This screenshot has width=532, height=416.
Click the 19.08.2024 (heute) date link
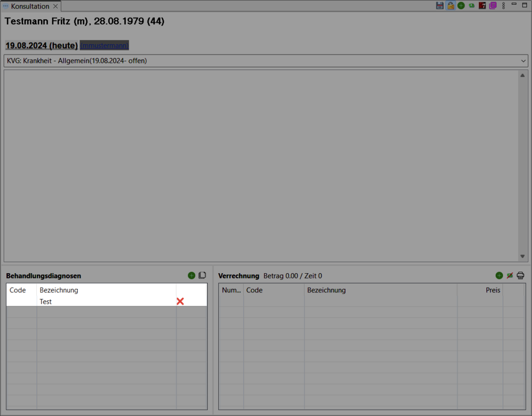[42, 46]
